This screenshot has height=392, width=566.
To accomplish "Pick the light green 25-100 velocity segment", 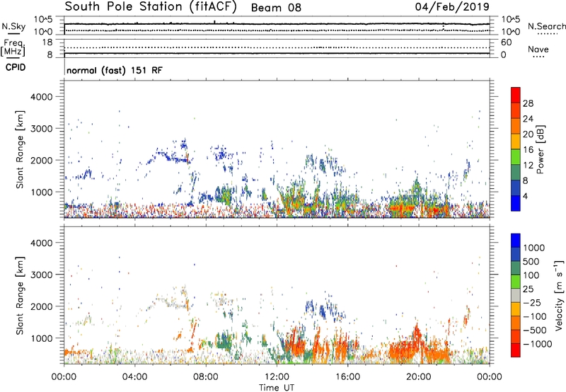I will point(516,282).
